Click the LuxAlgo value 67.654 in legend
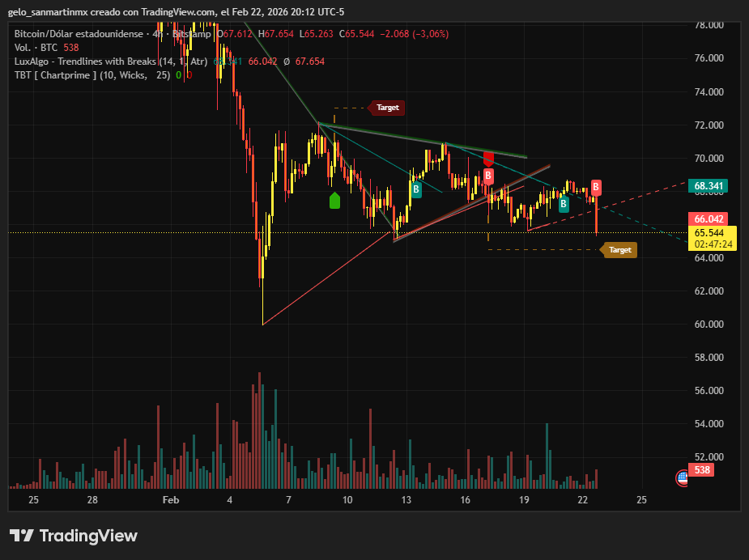The height and width of the screenshot is (560, 749). click(309, 62)
